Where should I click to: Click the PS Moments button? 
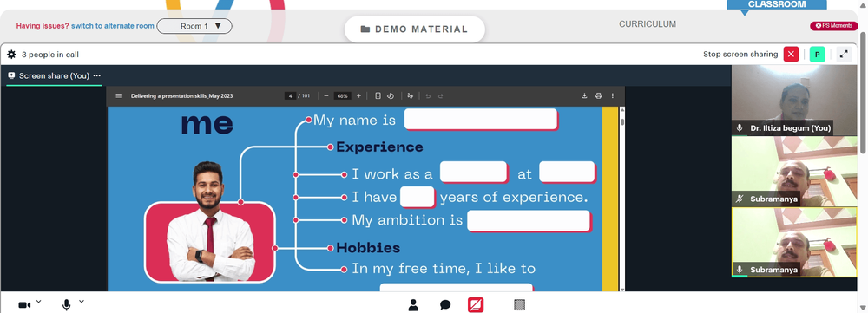coord(833,25)
